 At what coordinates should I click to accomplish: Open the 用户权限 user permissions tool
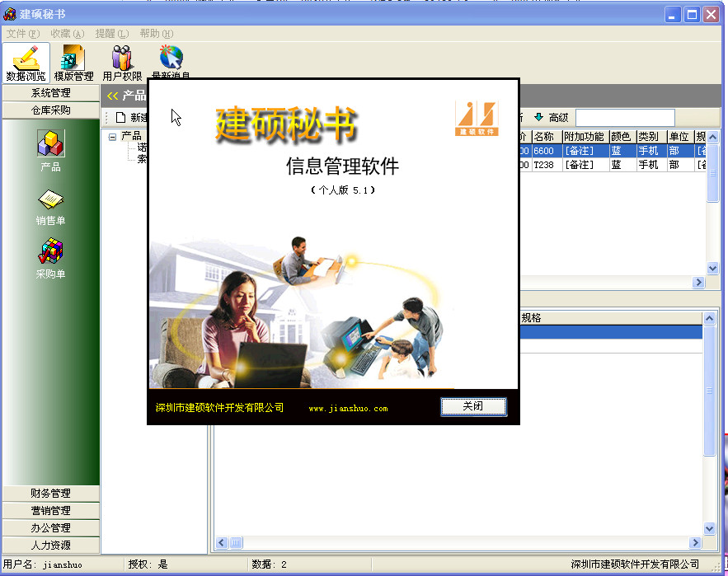point(120,59)
